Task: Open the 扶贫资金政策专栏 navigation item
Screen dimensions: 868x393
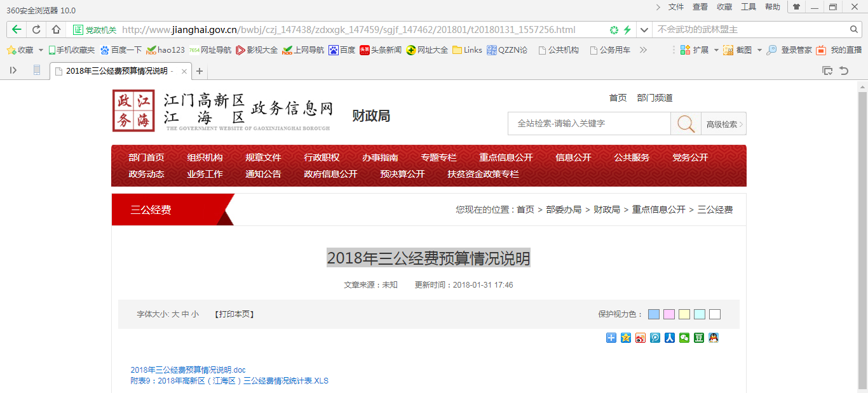Action: 483,174
